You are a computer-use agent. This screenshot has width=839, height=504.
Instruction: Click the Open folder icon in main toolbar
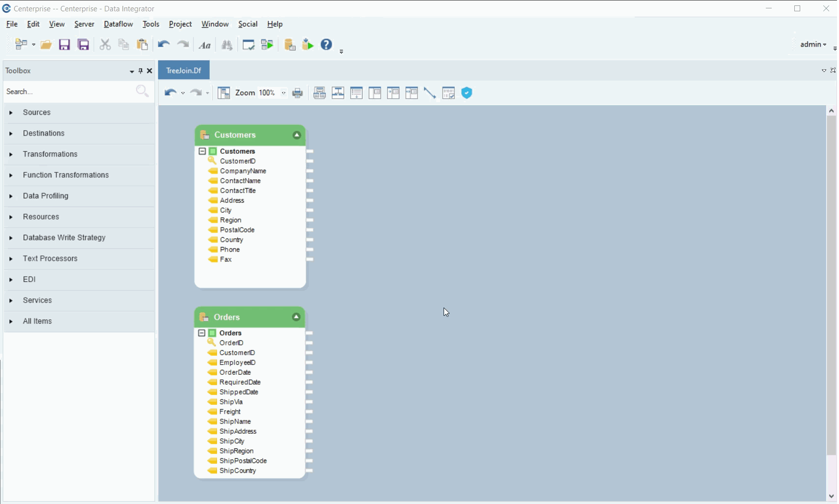click(x=46, y=45)
